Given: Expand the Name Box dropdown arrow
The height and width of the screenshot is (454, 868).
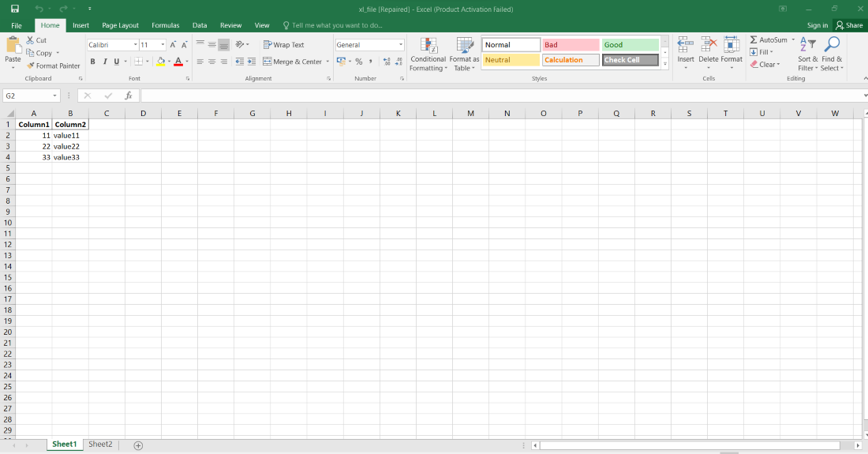Looking at the screenshot, I should point(54,96).
